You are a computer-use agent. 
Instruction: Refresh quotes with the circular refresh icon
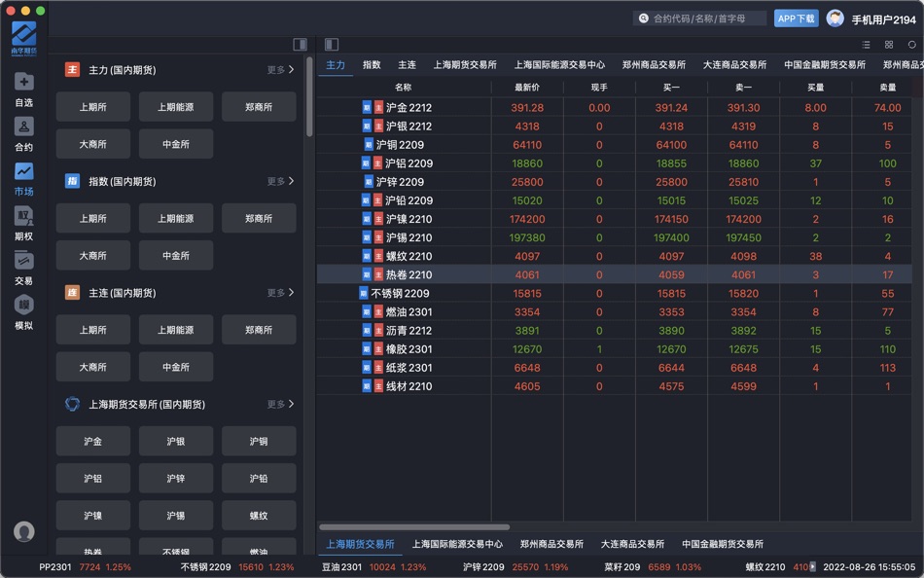pyautogui.click(x=910, y=44)
